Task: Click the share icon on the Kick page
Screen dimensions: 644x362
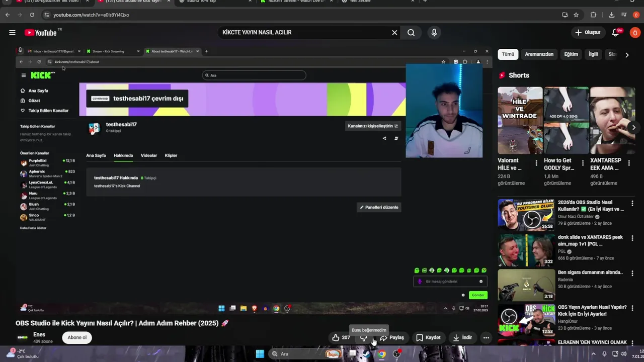Action: coord(384,138)
